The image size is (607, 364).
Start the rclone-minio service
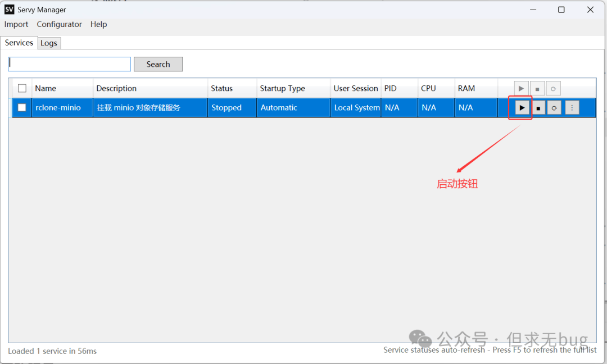pyautogui.click(x=522, y=108)
